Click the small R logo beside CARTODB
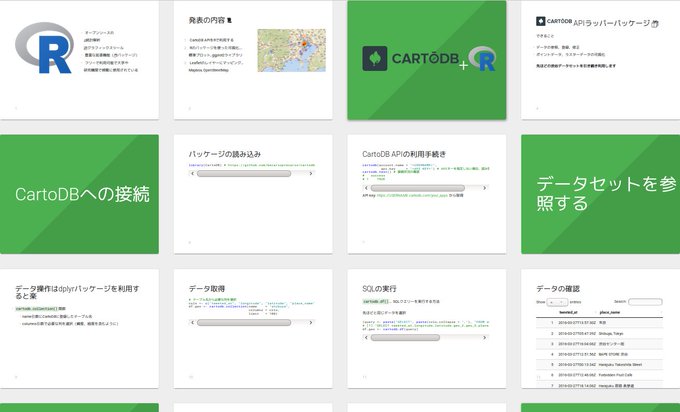 click(x=482, y=59)
